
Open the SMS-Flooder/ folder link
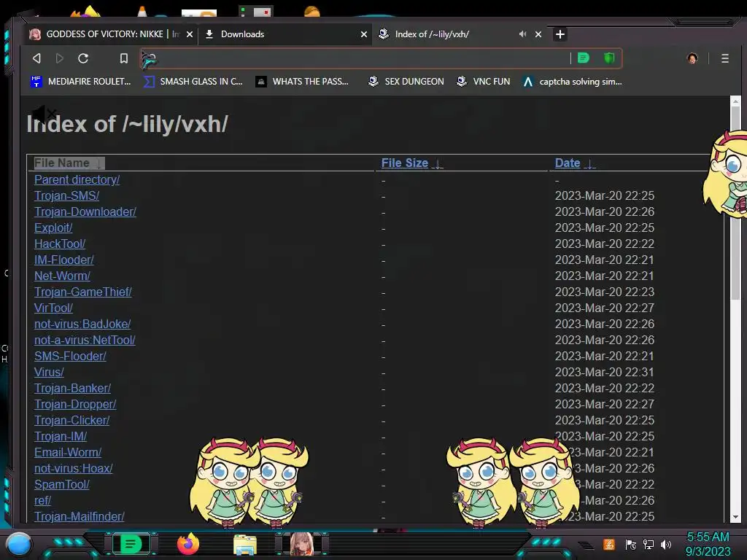(x=70, y=356)
